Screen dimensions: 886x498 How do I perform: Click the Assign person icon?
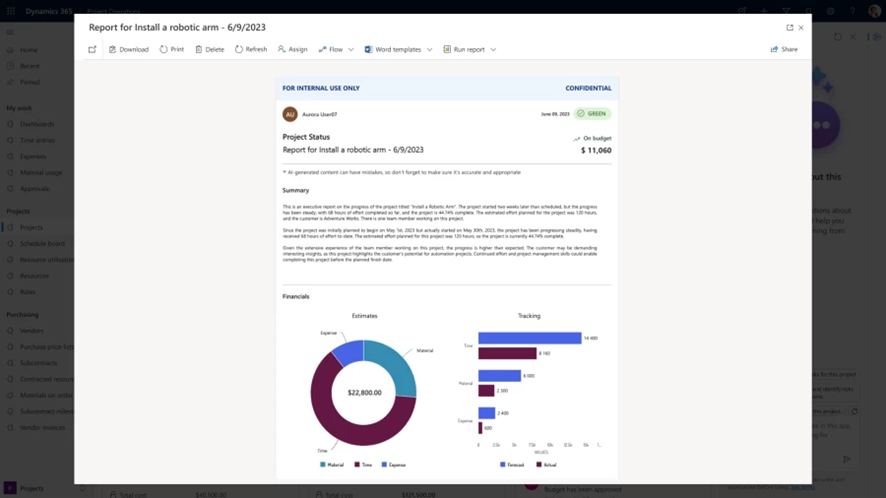pos(282,49)
